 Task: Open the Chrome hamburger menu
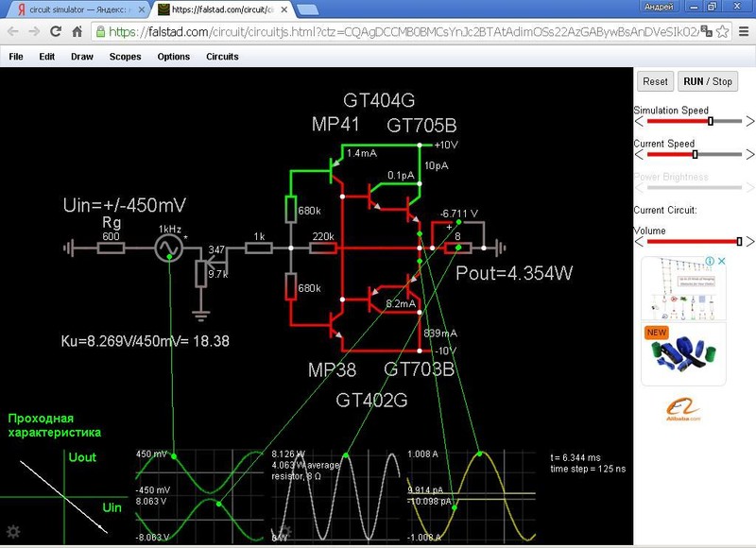pos(744,32)
